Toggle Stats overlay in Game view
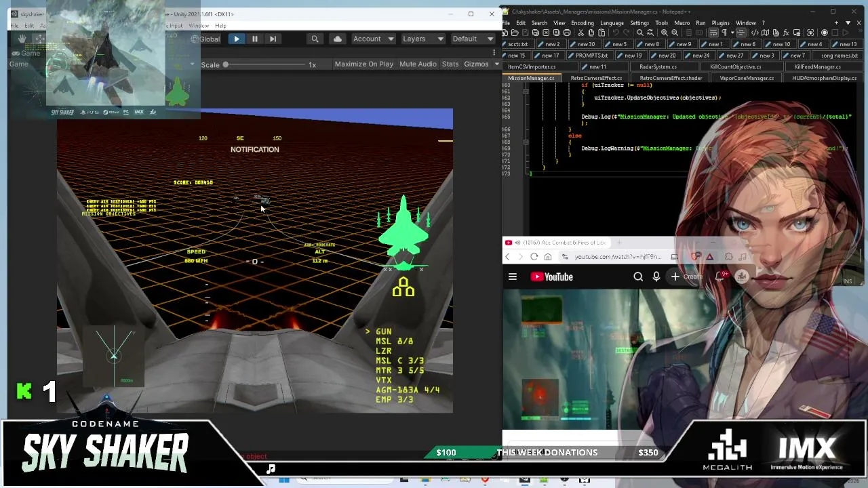The width and height of the screenshot is (868, 488). click(450, 64)
